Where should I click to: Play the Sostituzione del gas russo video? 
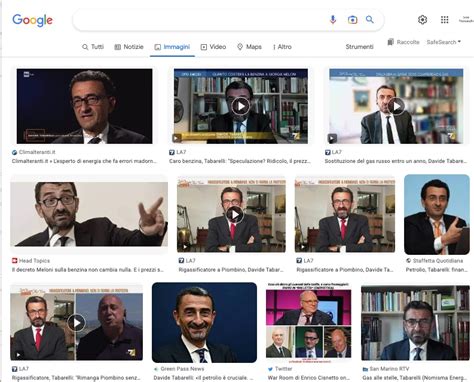396,106
